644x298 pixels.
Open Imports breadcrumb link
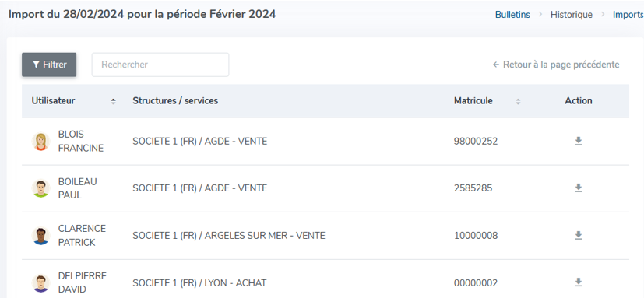pyautogui.click(x=628, y=14)
